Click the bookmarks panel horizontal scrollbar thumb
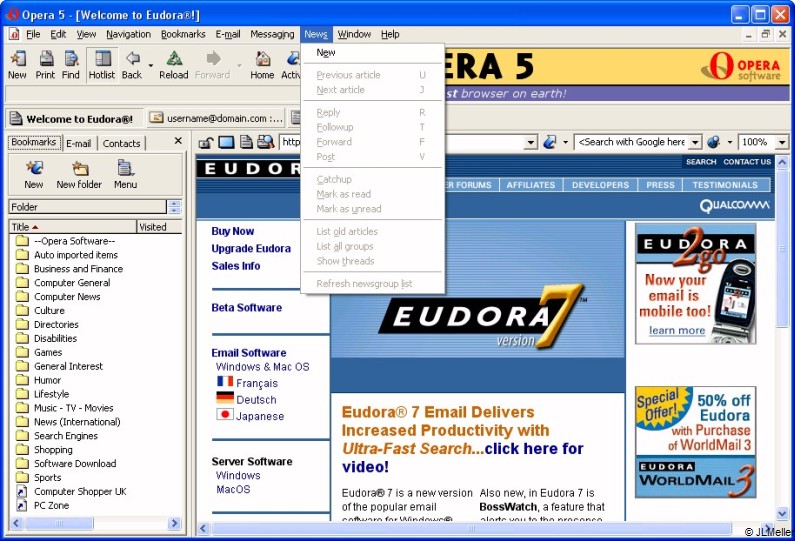The image size is (795, 541). coord(59,523)
